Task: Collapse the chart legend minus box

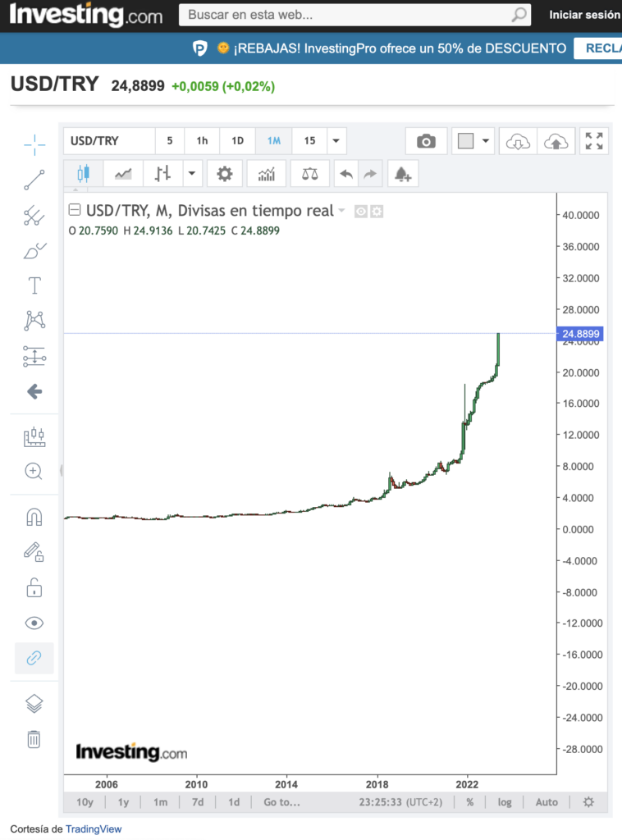Action: coord(75,209)
